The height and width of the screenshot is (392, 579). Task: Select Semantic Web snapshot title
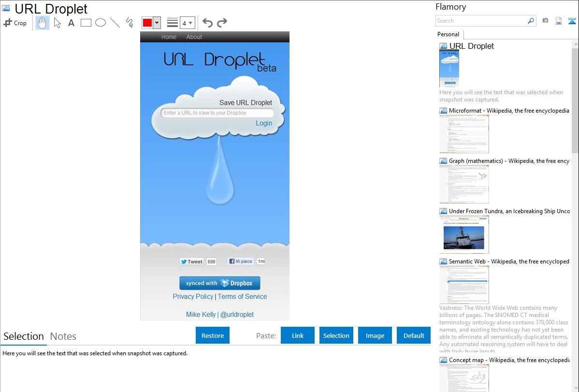coord(509,261)
